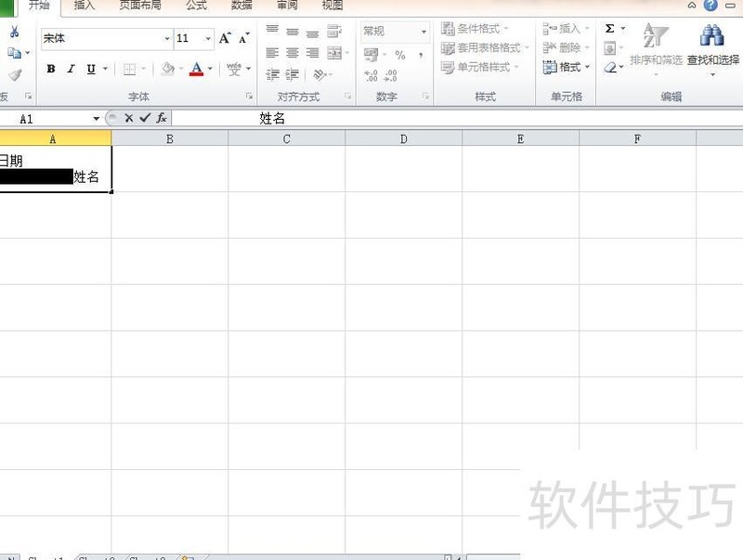Open the font name dropdown 宋体
Image resolution: width=743 pixels, height=560 pixels.
pyautogui.click(x=167, y=38)
